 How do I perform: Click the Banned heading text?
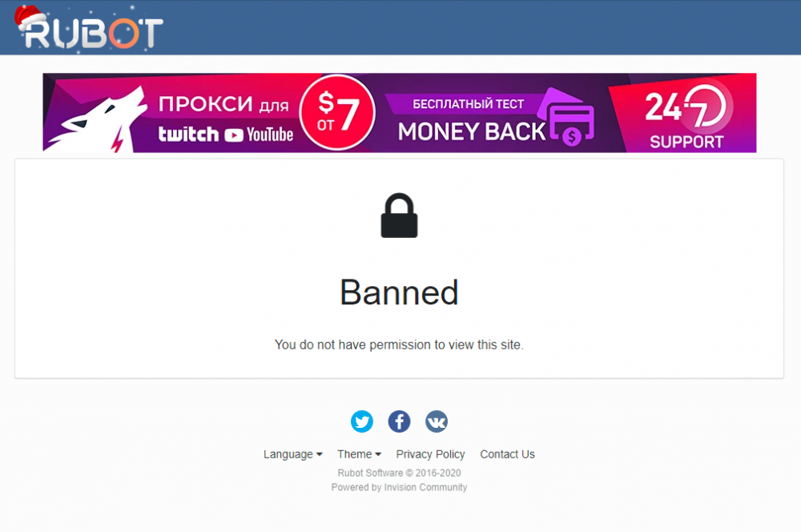tap(399, 292)
